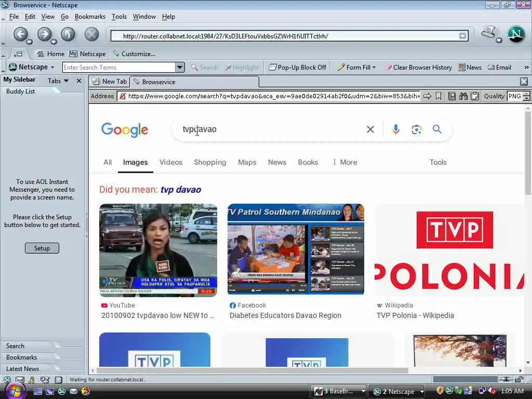This screenshot has width=532, height=399.
Task: Open the Tools menu
Action: click(119, 17)
